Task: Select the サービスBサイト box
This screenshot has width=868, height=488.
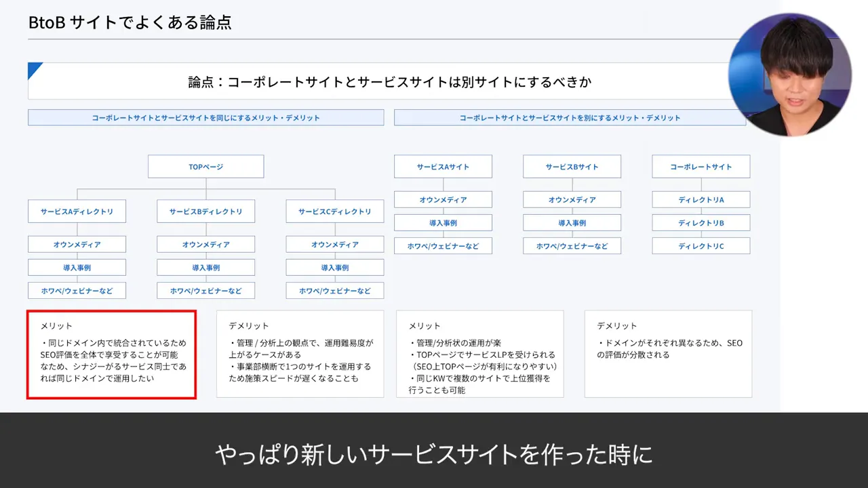Action: pyautogui.click(x=572, y=166)
